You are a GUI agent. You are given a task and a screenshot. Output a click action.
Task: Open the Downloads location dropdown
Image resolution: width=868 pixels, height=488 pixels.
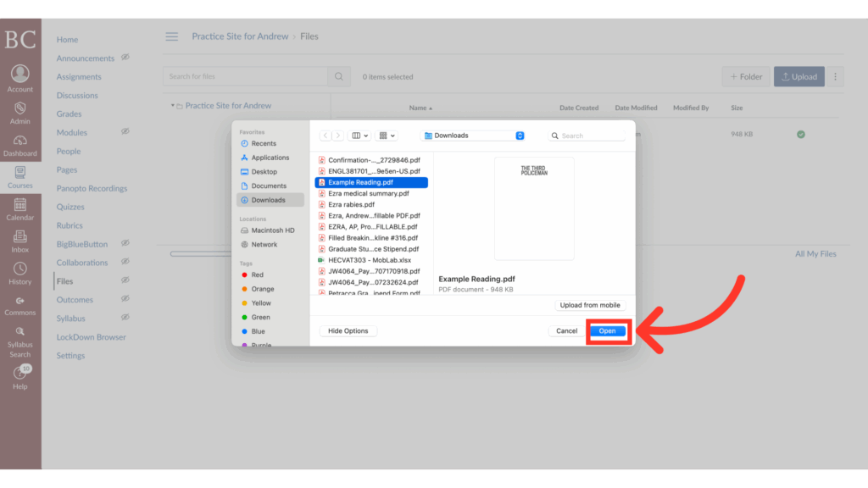click(x=471, y=135)
